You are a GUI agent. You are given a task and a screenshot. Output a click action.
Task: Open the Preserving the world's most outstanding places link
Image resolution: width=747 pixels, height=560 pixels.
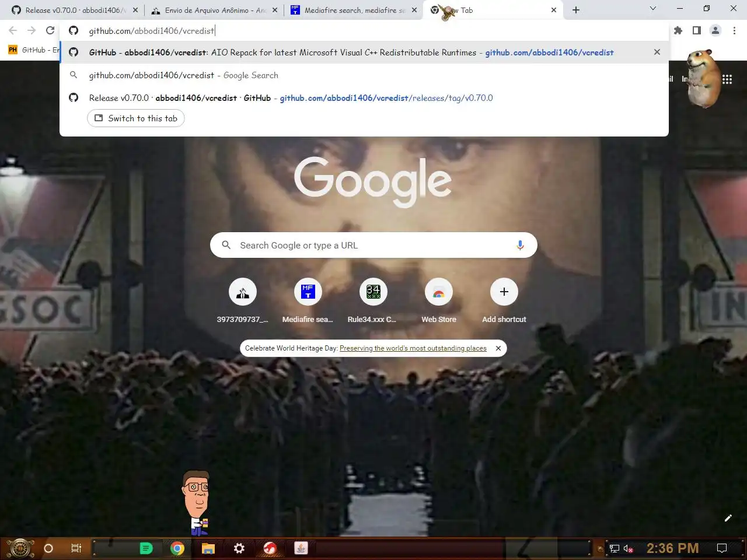[413, 348]
